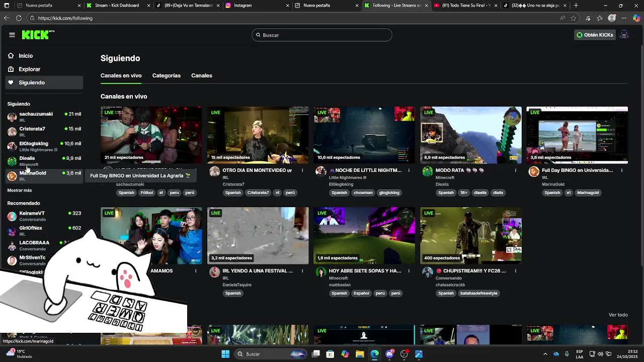Click MarinaGold streamer avatar on card

pyautogui.click(x=534, y=171)
